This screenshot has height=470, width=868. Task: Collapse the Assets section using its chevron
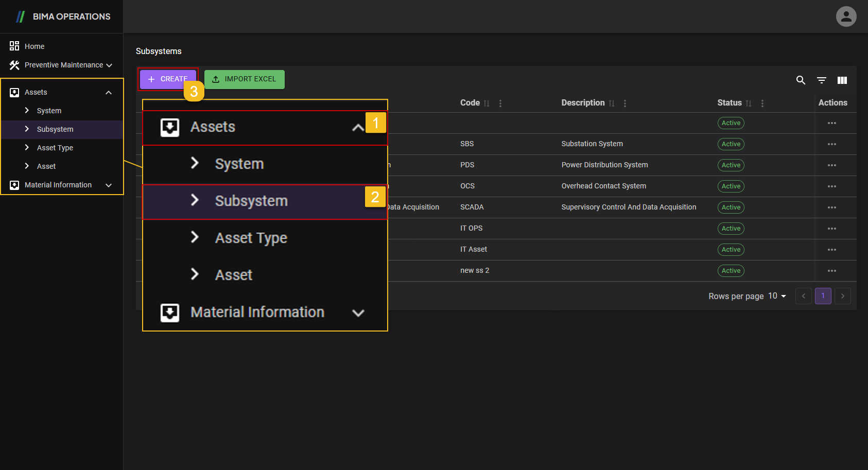click(358, 127)
